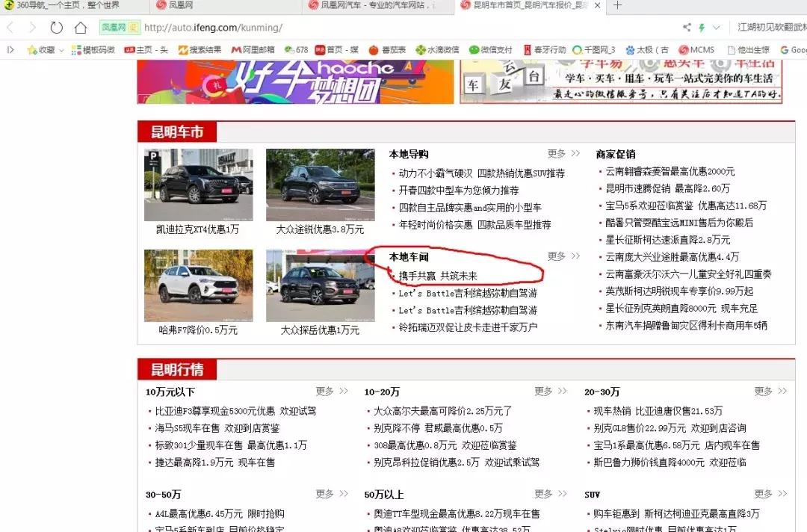
Task: Click the Google bookmark at the far right
Action: click(x=791, y=49)
